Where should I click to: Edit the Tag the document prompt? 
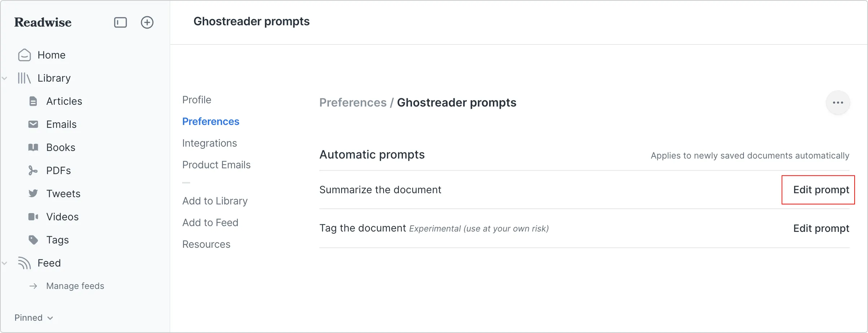pos(821,228)
